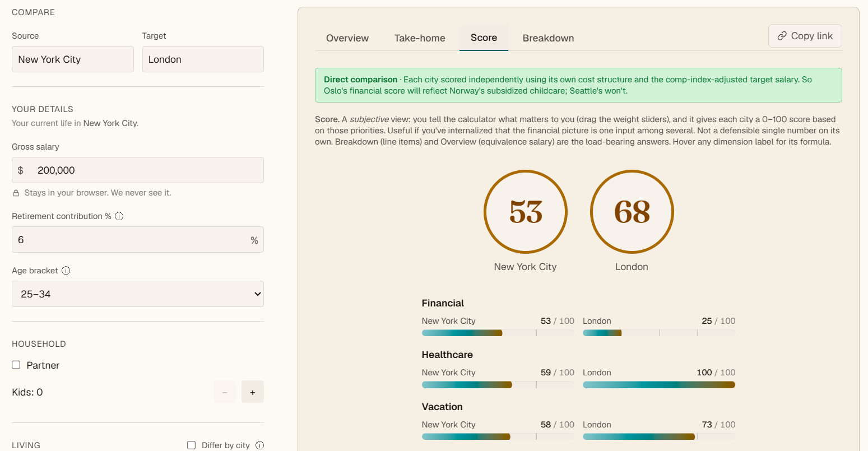Click the Gross salary input field
Image resolution: width=868 pixels, height=451 pixels.
[x=138, y=170]
